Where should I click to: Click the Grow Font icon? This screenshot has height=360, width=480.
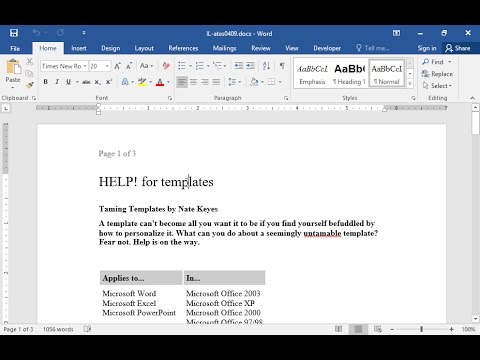click(117, 66)
